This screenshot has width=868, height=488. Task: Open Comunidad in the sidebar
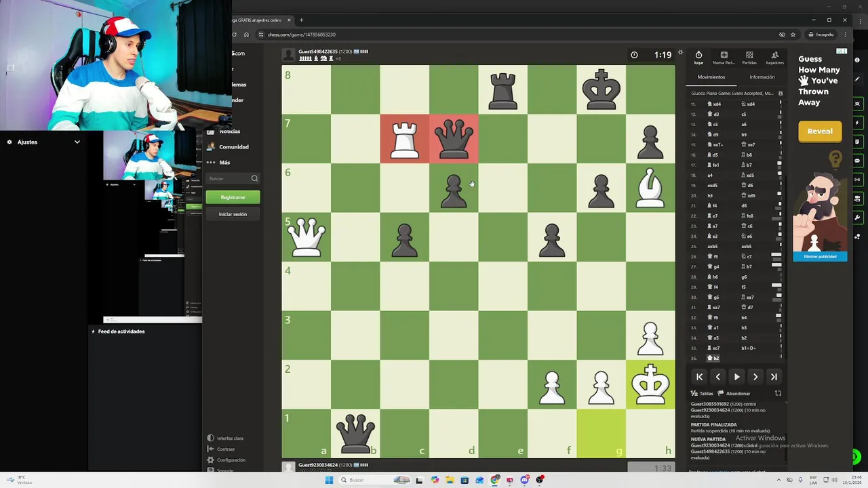[228, 147]
